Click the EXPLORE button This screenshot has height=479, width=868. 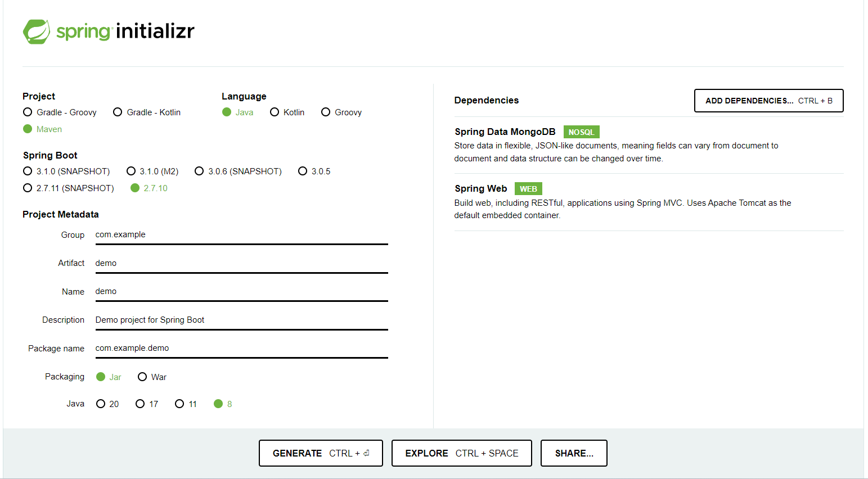tap(461, 453)
